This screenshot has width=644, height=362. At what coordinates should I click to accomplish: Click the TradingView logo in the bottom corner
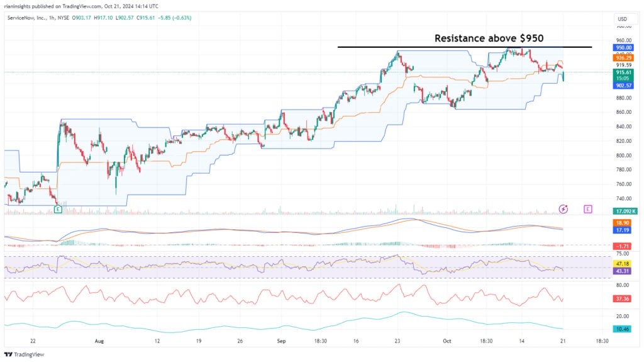point(25,354)
